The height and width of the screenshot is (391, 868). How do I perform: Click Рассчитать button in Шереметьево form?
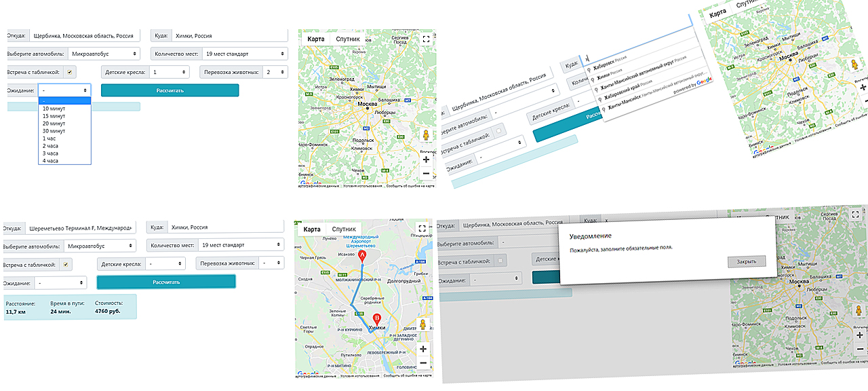[166, 282]
